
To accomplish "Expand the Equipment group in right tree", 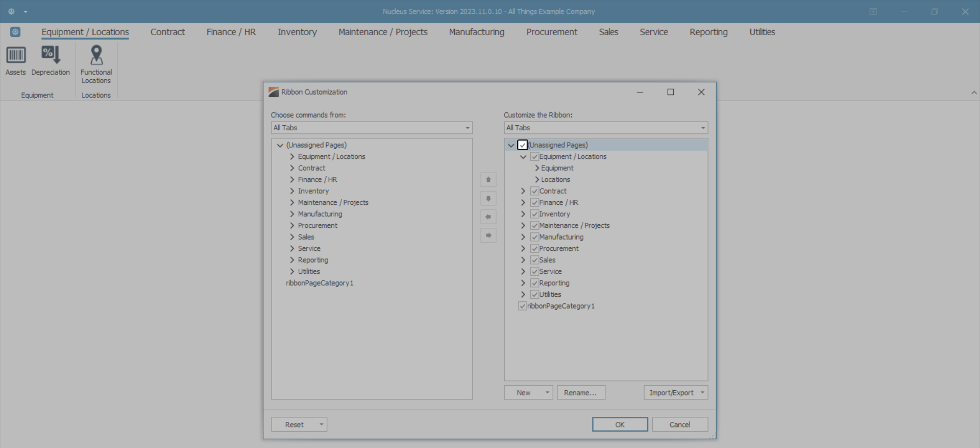I will 537,168.
